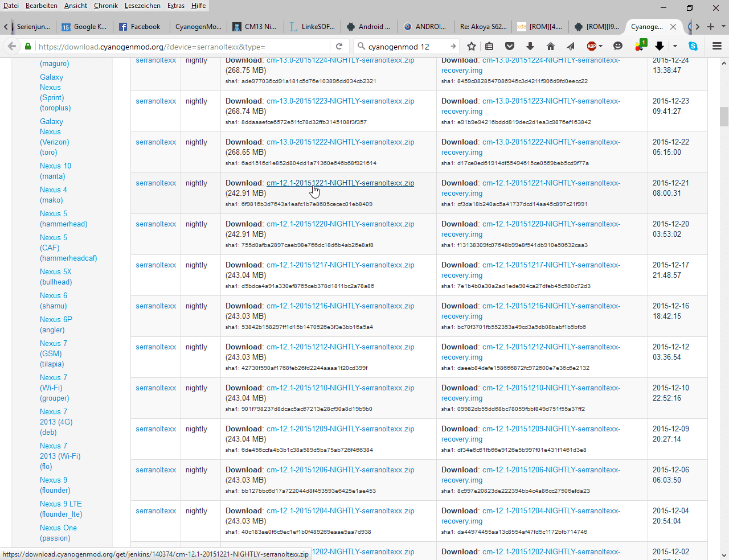This screenshot has width=729, height=560.
Task: Click the paper plane send icon
Action: click(x=570, y=46)
